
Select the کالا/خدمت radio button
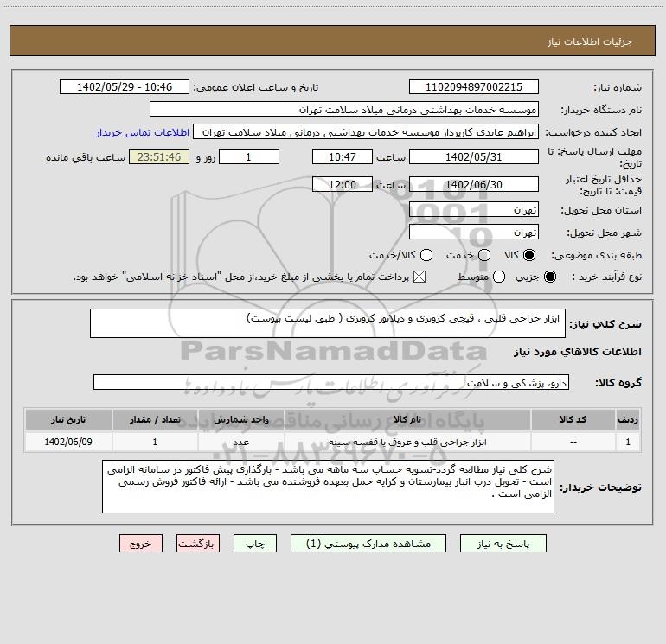point(426,255)
